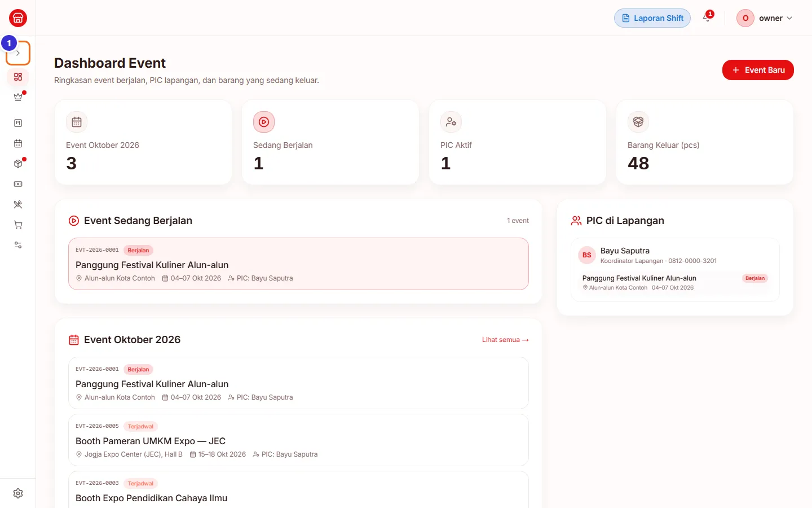Screen dimensions: 812x508
Task: Click the play icon on Sedang Berjalan card
Action: click(x=264, y=122)
